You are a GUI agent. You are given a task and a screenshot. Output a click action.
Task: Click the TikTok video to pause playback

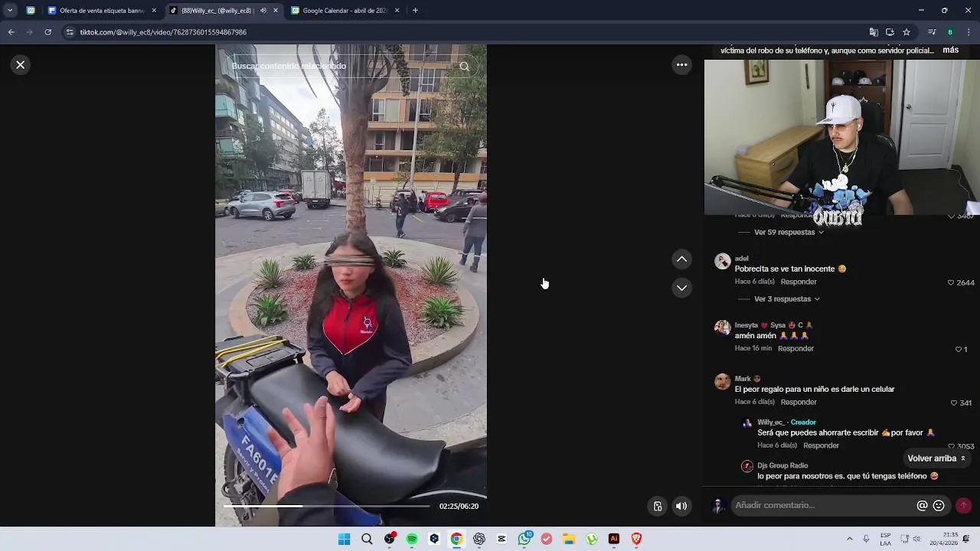pos(351,285)
